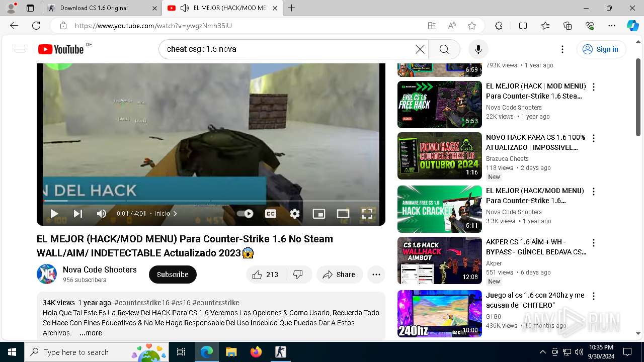This screenshot has width=644, height=362.
Task: Like the video with 213 likes
Action: [266, 275]
